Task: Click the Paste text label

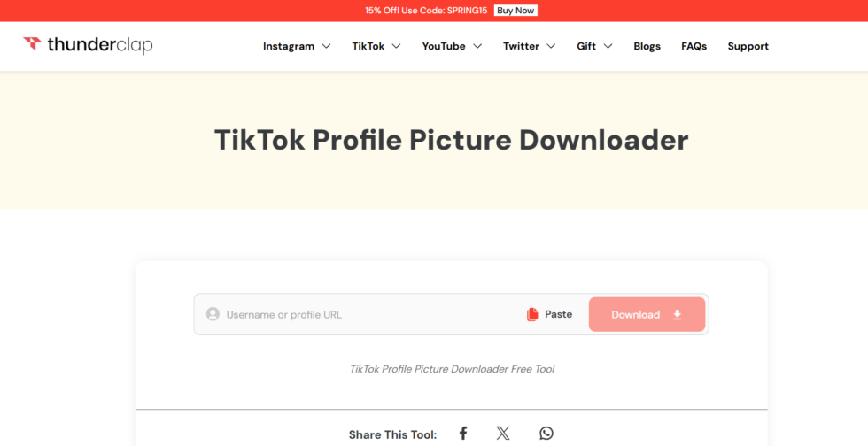Action: [558, 314]
